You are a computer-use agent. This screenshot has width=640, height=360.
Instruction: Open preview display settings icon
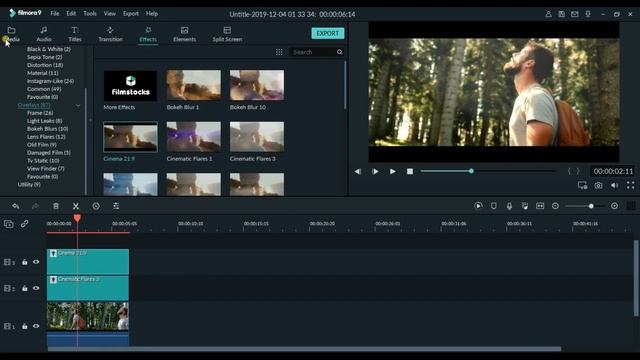coord(582,185)
